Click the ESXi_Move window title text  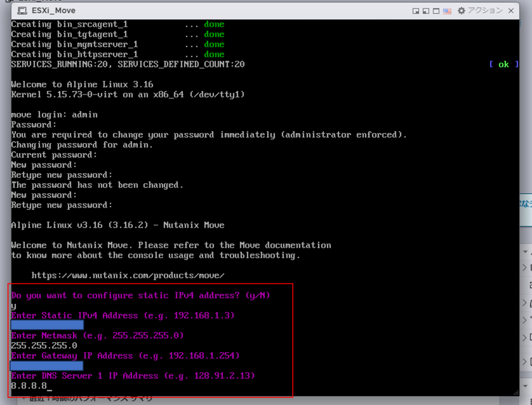(54, 11)
